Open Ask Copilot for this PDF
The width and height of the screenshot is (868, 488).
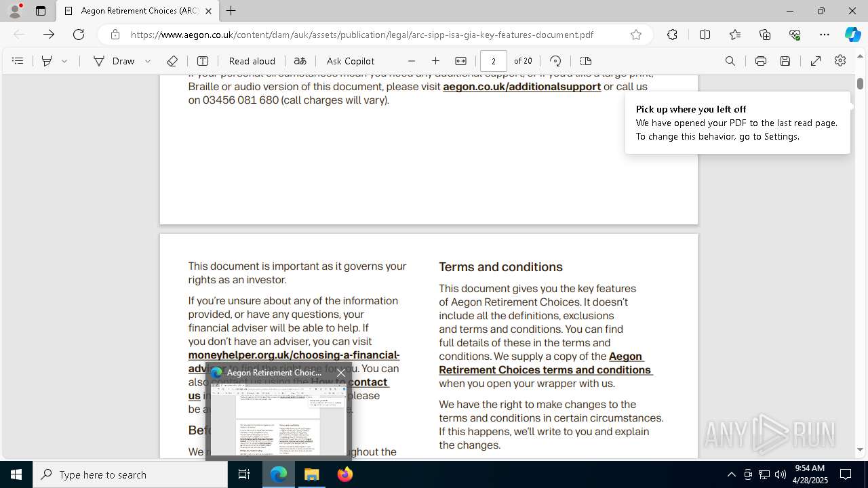tap(351, 61)
